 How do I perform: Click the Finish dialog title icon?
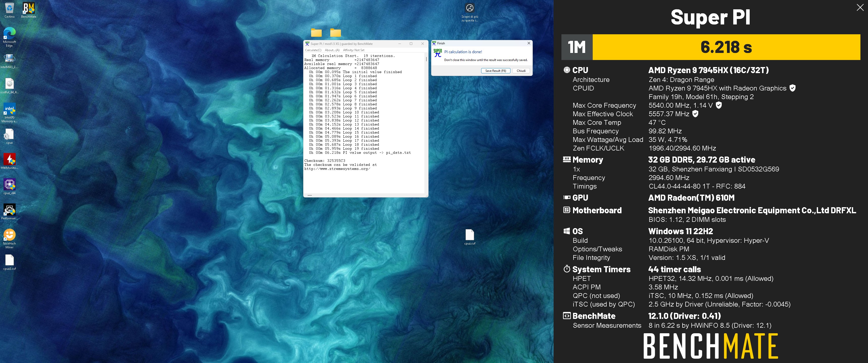point(434,43)
